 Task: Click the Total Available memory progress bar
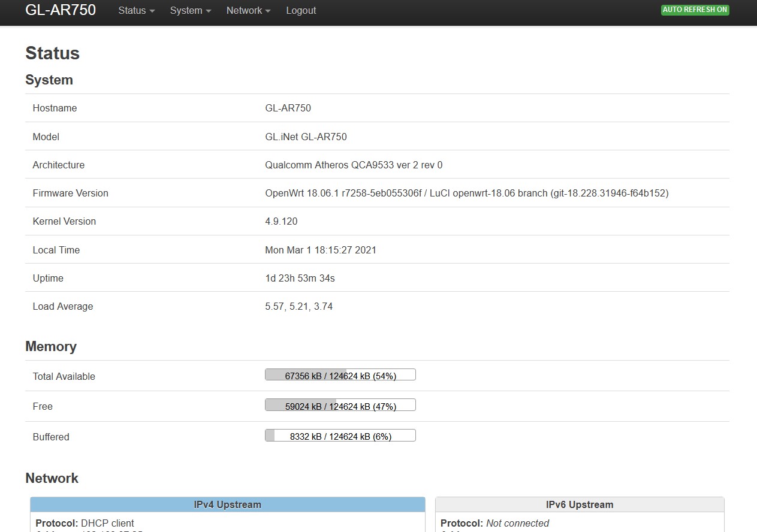(340, 376)
